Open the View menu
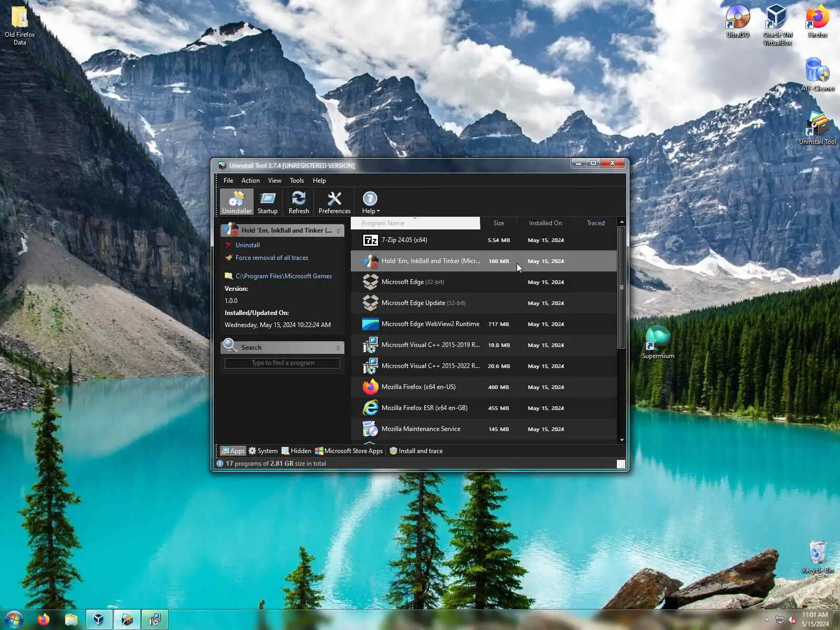The width and height of the screenshot is (840, 630). tap(275, 180)
